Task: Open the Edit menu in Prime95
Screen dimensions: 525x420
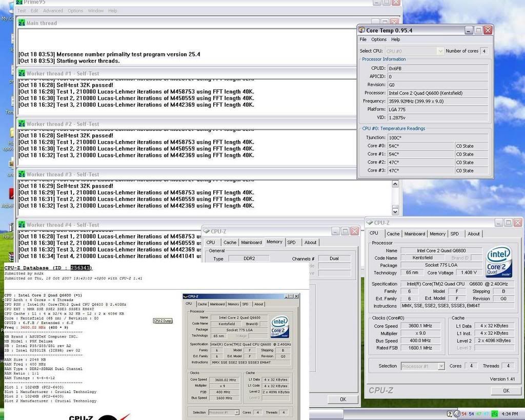Action: [34, 11]
